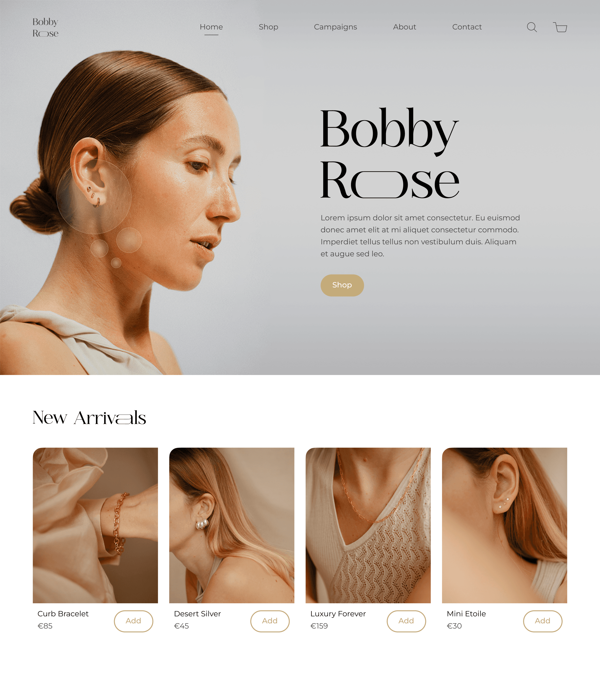This screenshot has height=700, width=600.
Task: Open the Luxury Forever necklace image
Action: [368, 525]
